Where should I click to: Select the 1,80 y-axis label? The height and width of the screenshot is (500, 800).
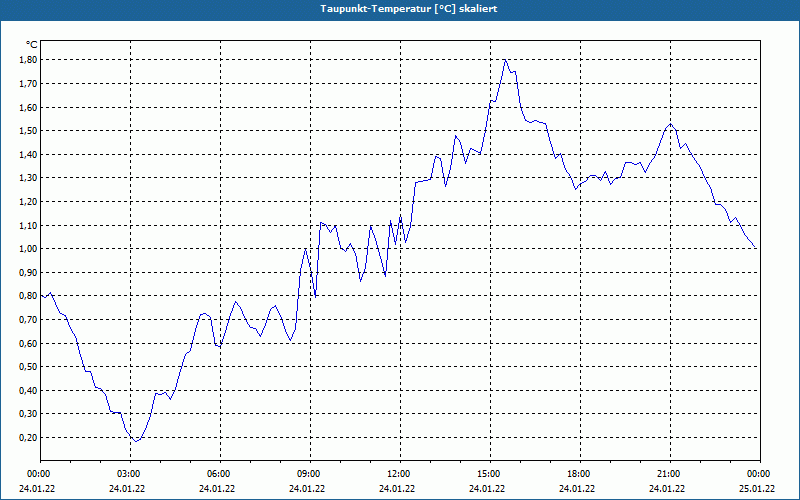(28, 60)
